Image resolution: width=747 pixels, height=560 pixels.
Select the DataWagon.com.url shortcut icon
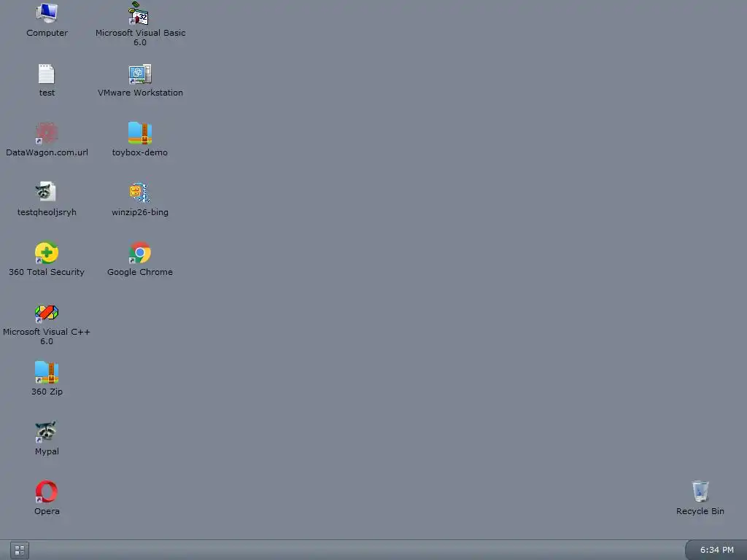point(47,133)
